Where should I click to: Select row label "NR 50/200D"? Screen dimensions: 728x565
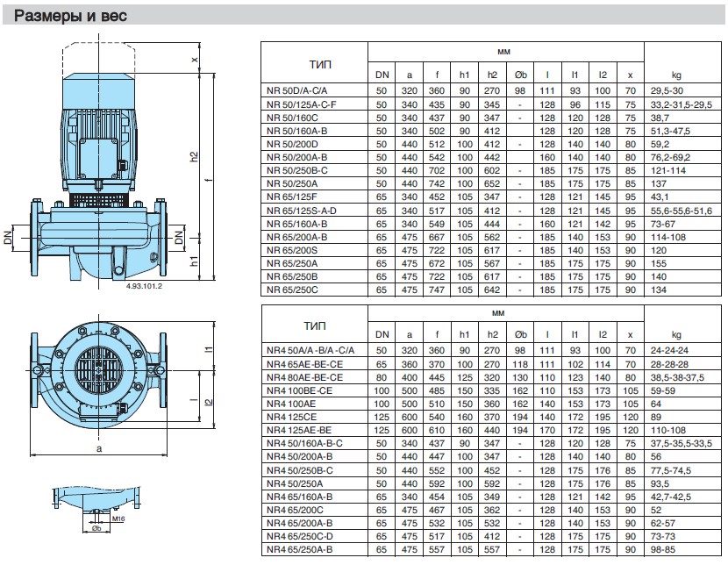tap(292, 144)
